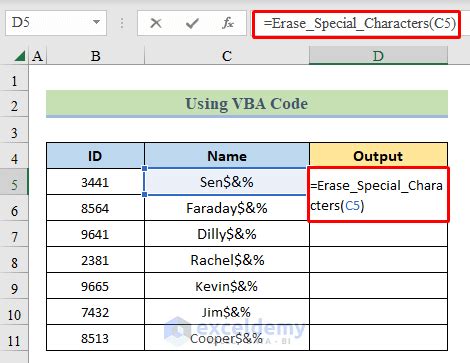Select cell with 'Cooper$&%'
This screenshot has width=470, height=363.
[227, 338]
